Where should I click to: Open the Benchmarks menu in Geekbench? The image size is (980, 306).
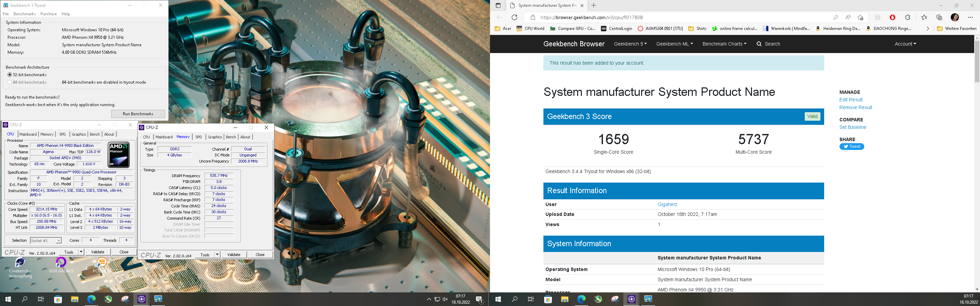(x=24, y=14)
